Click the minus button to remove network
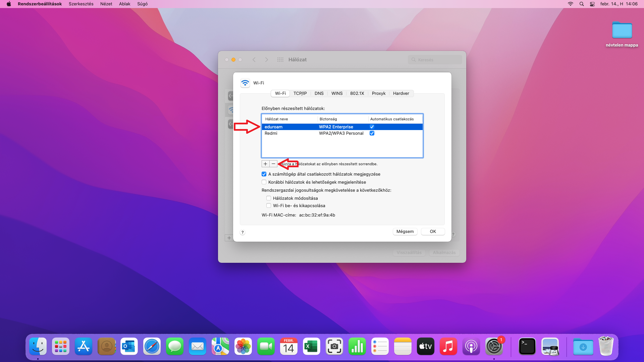Viewport: 644px width, 362px height. (273, 164)
